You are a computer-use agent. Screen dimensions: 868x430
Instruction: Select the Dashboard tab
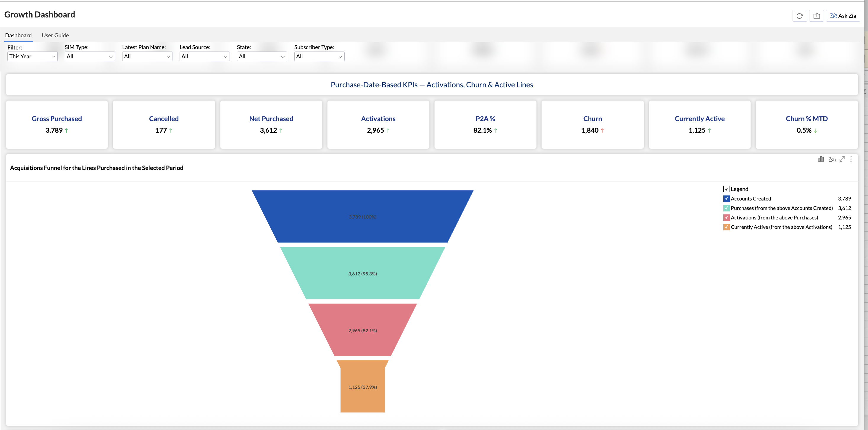pos(19,36)
